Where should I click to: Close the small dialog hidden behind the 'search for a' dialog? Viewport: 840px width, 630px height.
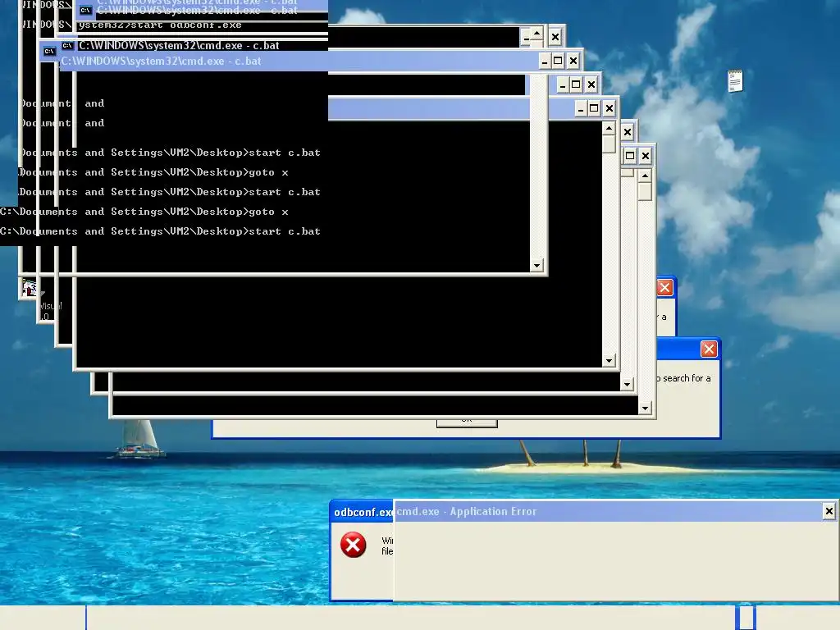point(664,288)
